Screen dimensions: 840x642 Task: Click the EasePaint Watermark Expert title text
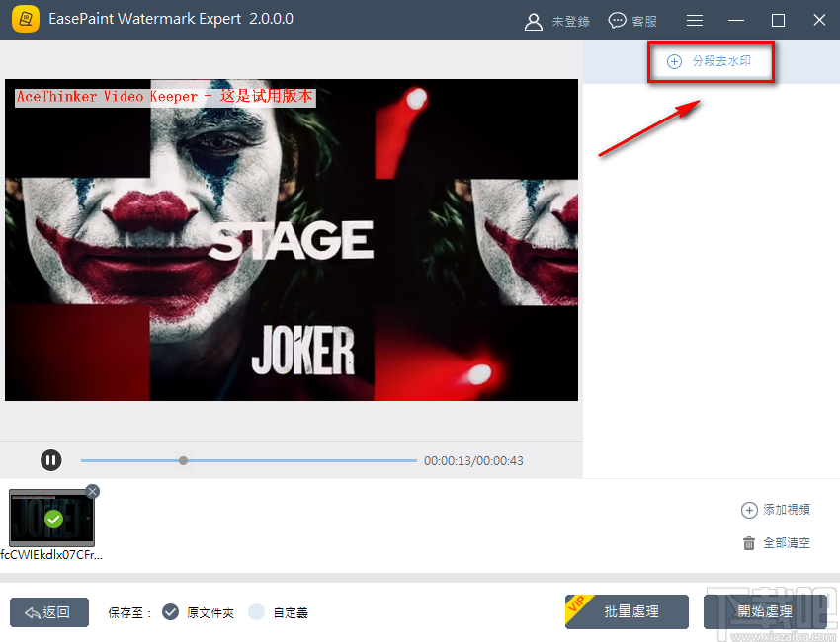point(171,19)
